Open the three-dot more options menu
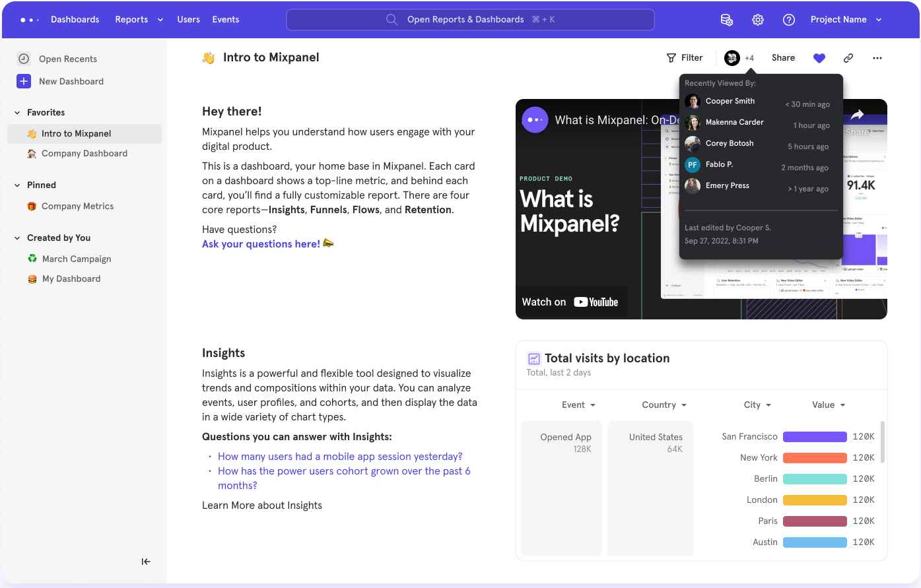The height and width of the screenshot is (588, 921). (x=877, y=58)
